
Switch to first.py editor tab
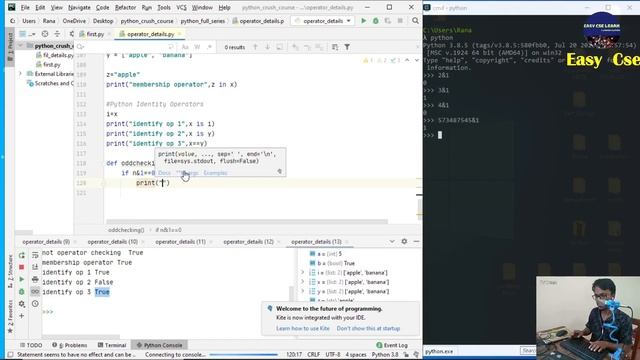[x=95, y=34]
